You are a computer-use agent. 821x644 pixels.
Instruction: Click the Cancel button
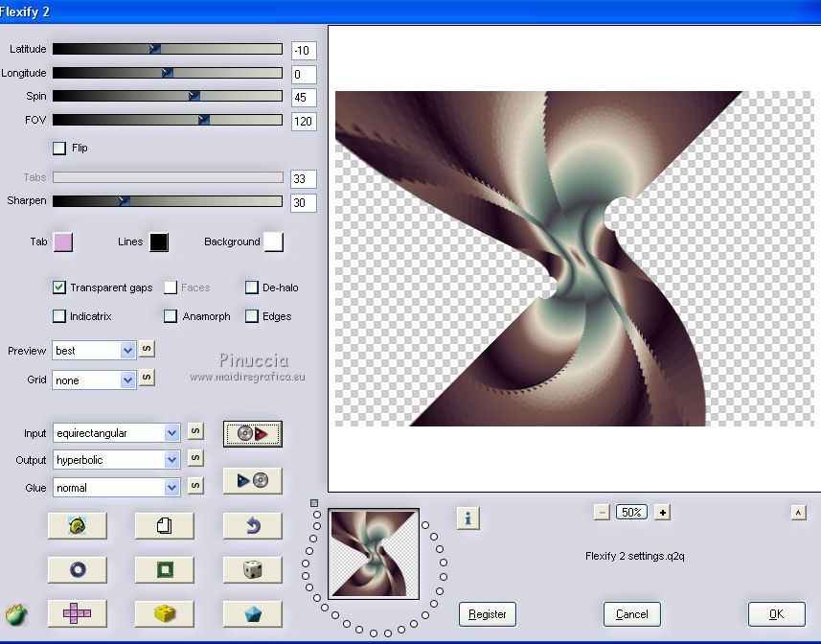click(632, 614)
